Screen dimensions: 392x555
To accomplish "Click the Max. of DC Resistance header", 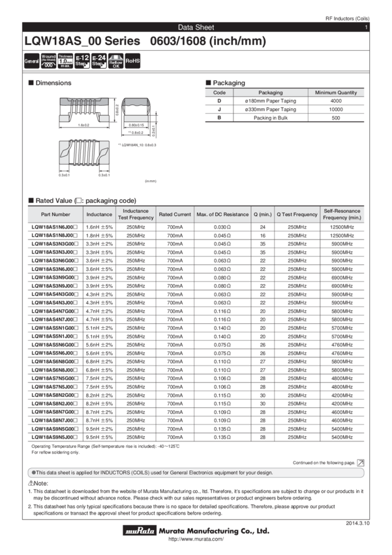I will click(x=222, y=214).
